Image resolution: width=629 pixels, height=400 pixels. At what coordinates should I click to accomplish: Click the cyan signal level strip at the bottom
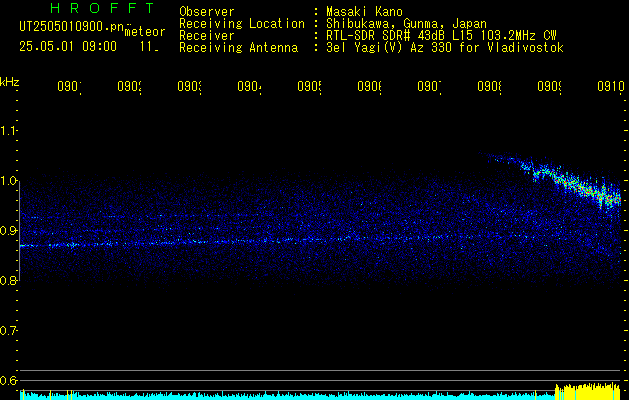tap(287, 396)
